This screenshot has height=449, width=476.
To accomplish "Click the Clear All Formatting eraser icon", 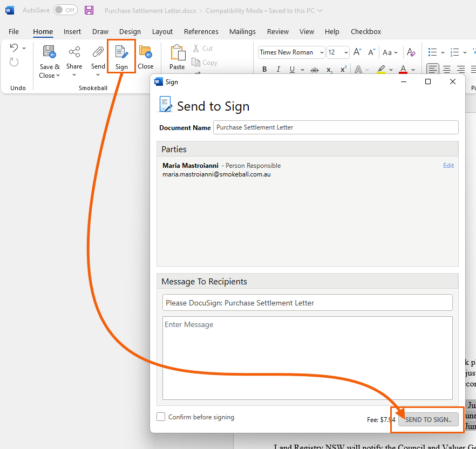I will point(411,52).
